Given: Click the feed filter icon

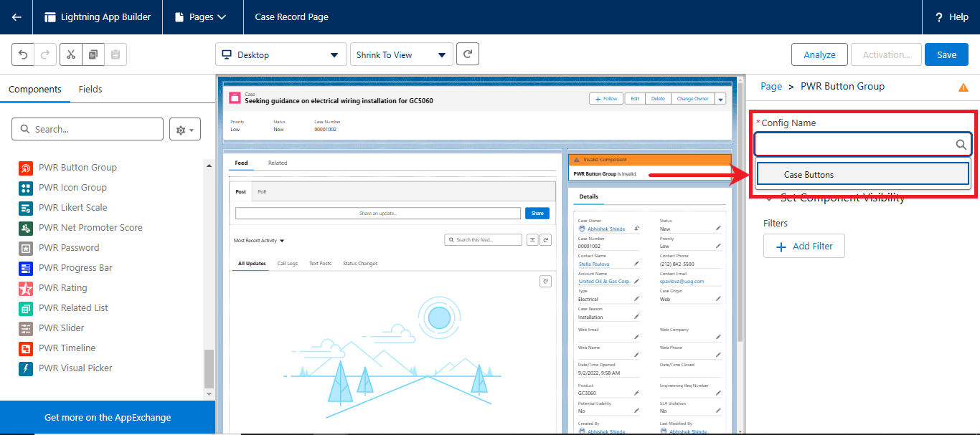Looking at the screenshot, I should click(x=532, y=240).
